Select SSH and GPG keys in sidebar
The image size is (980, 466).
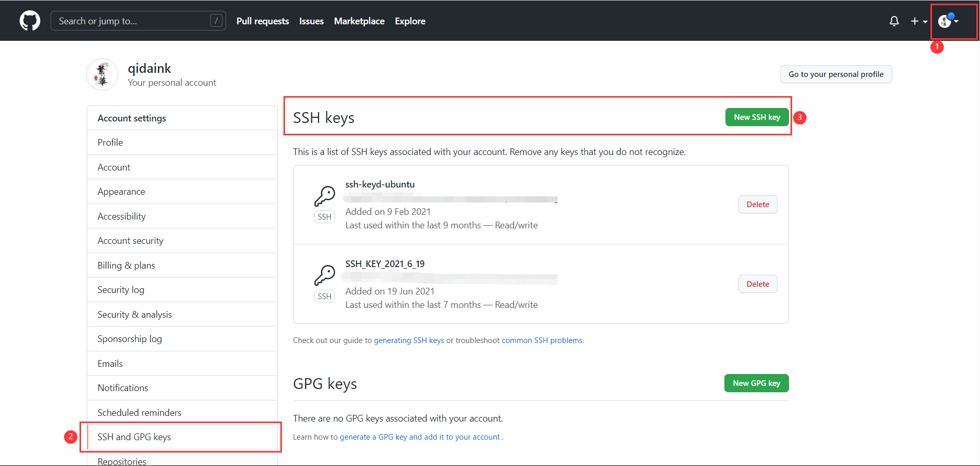(x=134, y=437)
